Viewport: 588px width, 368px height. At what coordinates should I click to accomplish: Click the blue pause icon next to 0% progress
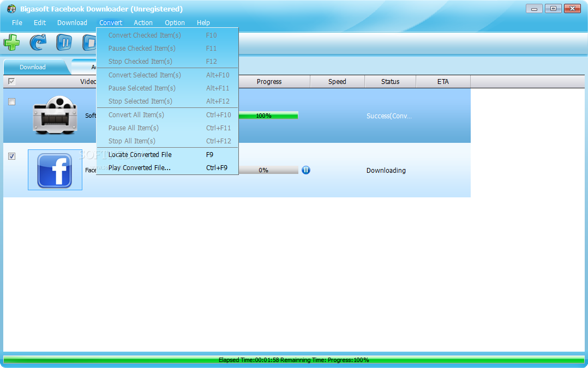[306, 170]
